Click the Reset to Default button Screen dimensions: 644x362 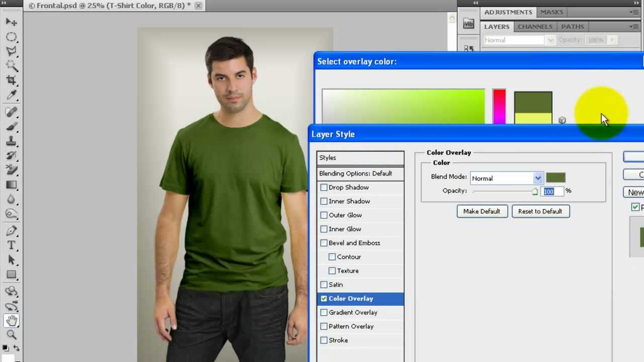(x=540, y=211)
